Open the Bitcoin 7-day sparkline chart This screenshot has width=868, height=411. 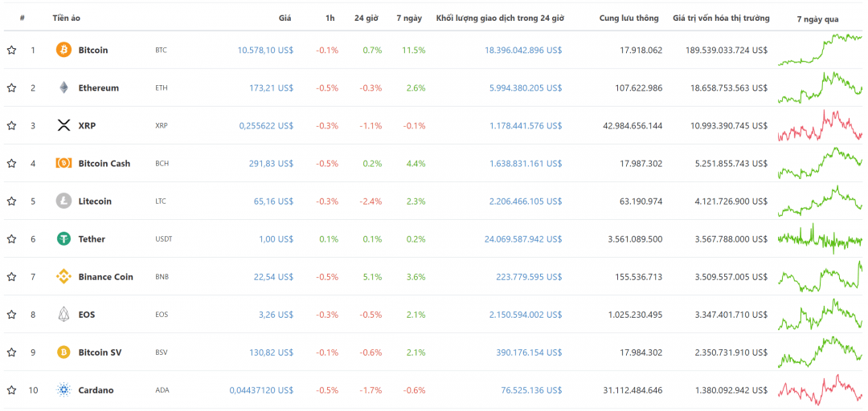pos(820,50)
